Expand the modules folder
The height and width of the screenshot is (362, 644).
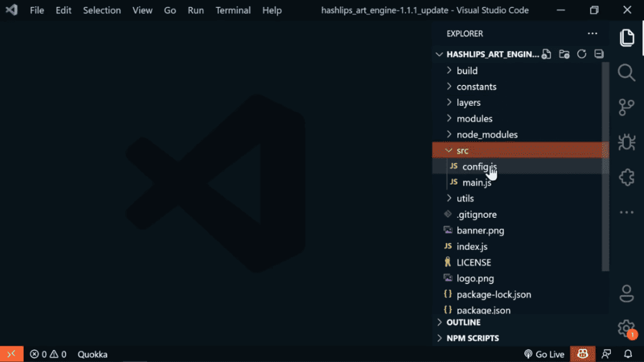pyautogui.click(x=520, y=118)
